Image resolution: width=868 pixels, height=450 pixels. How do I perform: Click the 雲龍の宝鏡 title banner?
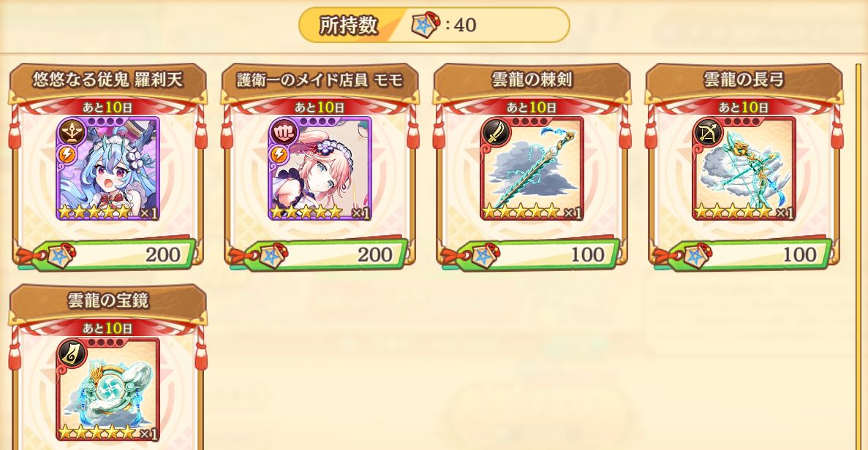(x=107, y=301)
